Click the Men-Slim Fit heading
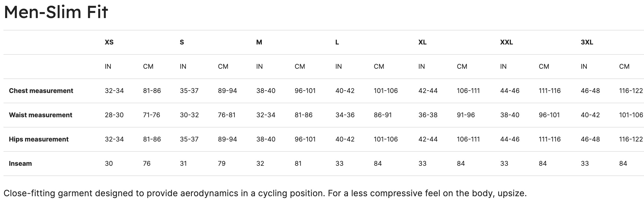The width and height of the screenshot is (644, 207). (x=56, y=12)
